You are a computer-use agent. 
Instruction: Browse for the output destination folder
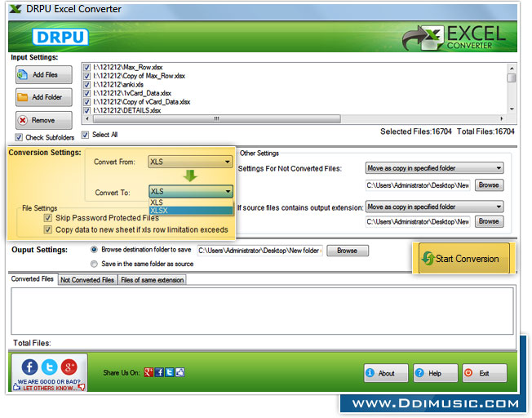[348, 251]
